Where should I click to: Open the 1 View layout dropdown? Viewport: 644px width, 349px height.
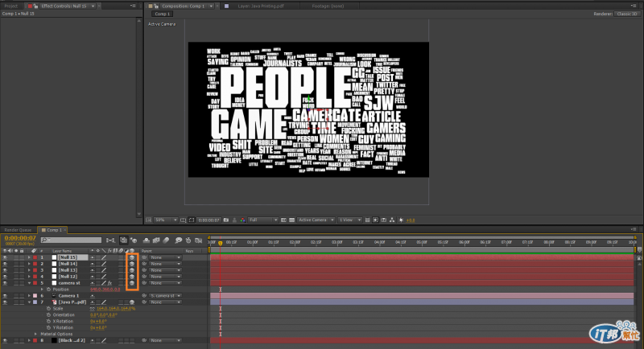tap(350, 220)
